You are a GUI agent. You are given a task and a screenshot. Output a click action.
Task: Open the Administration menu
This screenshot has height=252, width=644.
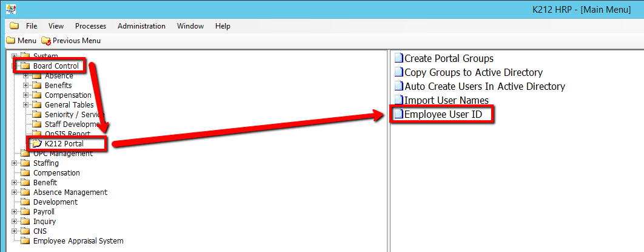point(141,26)
